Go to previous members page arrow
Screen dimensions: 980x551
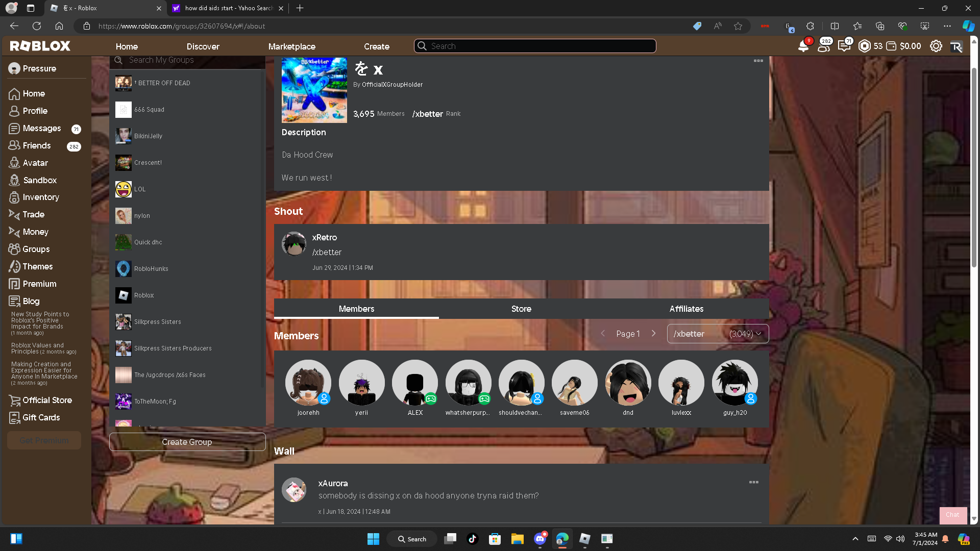pyautogui.click(x=603, y=334)
